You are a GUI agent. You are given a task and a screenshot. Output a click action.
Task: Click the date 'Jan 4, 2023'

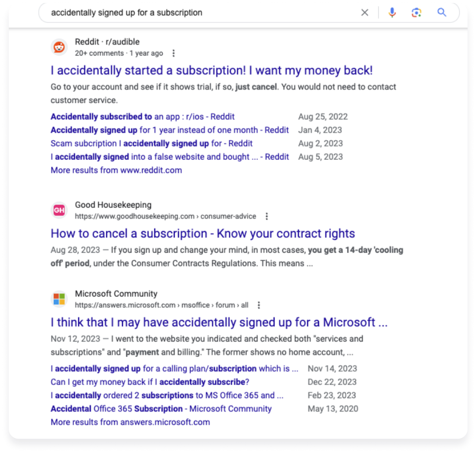click(320, 130)
